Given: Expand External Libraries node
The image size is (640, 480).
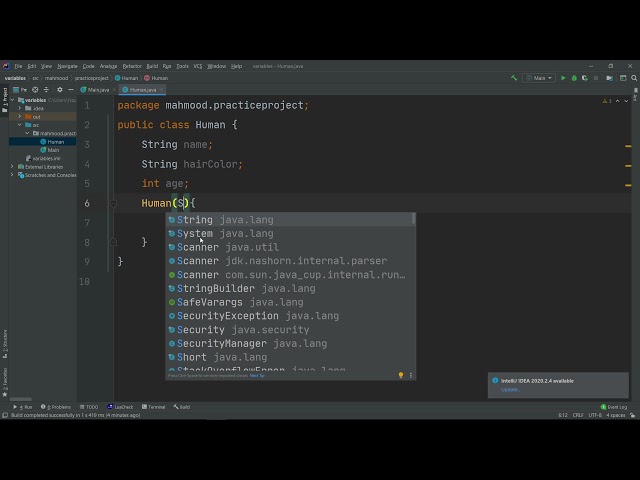Looking at the screenshot, I should pos(12,167).
